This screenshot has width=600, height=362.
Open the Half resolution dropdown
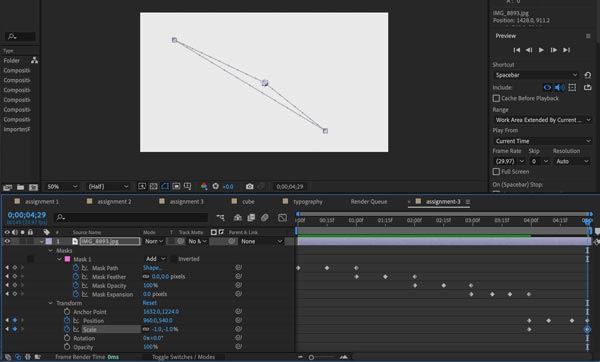click(108, 187)
